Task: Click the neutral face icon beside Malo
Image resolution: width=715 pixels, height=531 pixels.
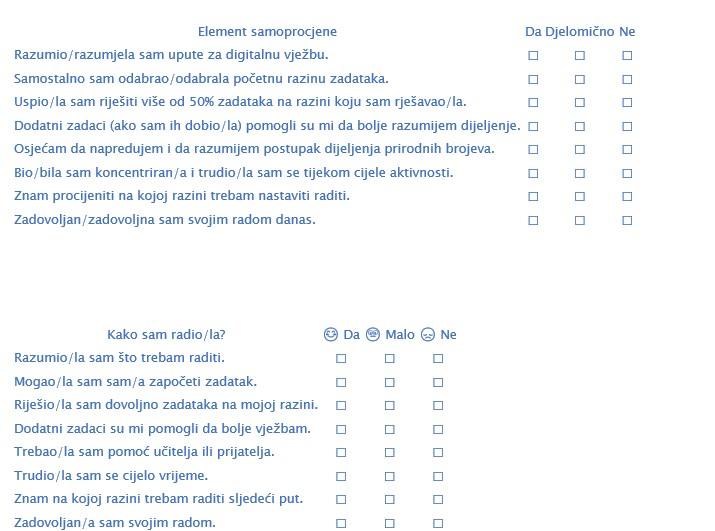Action: pos(373,335)
